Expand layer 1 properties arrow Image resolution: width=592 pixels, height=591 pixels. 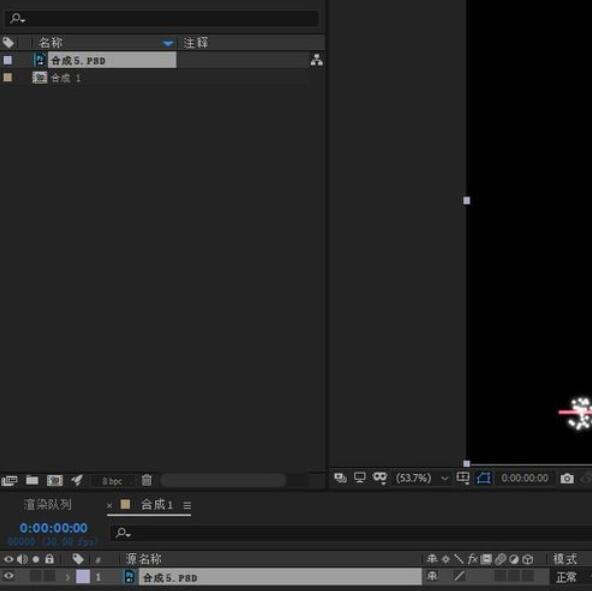(68, 577)
